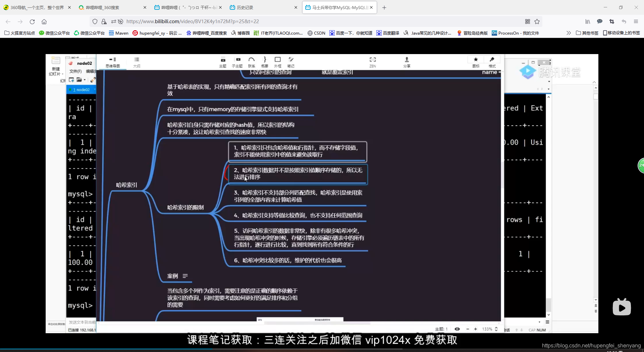
Task: Insert a new Topic in XMind
Action: (222, 62)
